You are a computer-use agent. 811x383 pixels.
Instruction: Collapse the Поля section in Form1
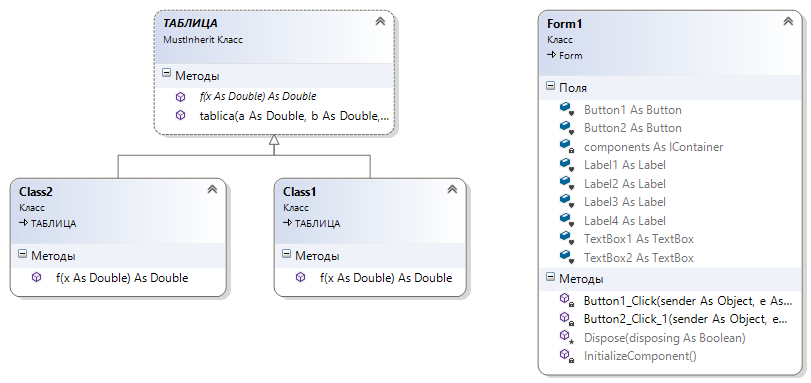pyautogui.click(x=550, y=86)
